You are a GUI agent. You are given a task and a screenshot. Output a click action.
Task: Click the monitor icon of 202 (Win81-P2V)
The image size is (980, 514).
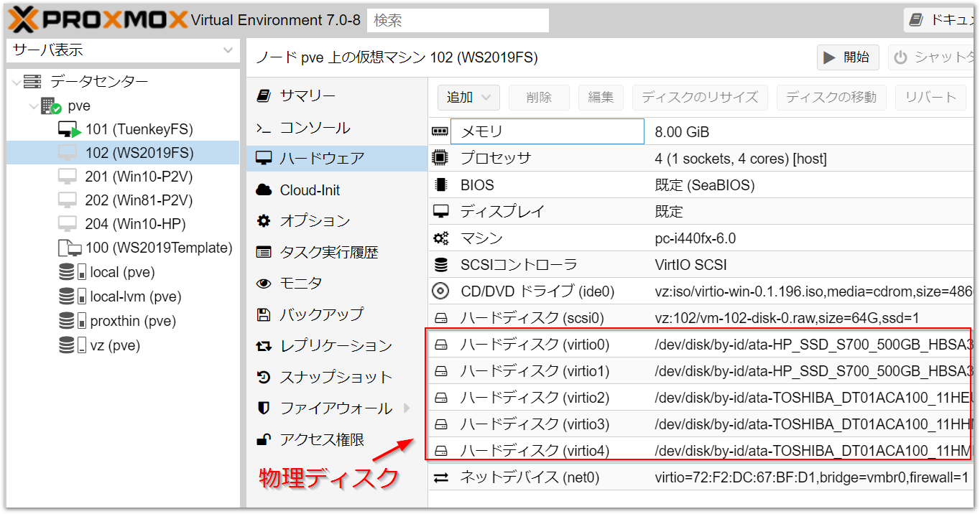(68, 200)
